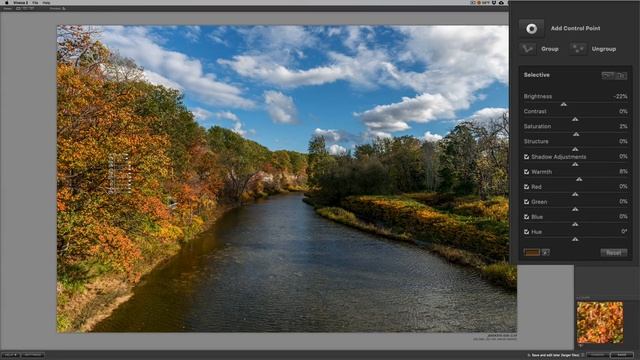640x360 pixels.
Task: Click the Warmth slider handle
Action: (579, 179)
